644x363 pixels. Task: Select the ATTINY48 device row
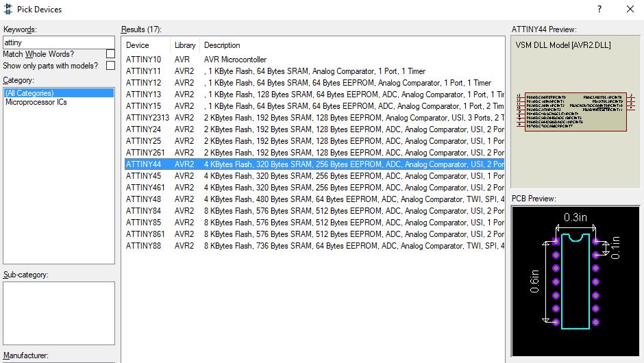tap(314, 199)
